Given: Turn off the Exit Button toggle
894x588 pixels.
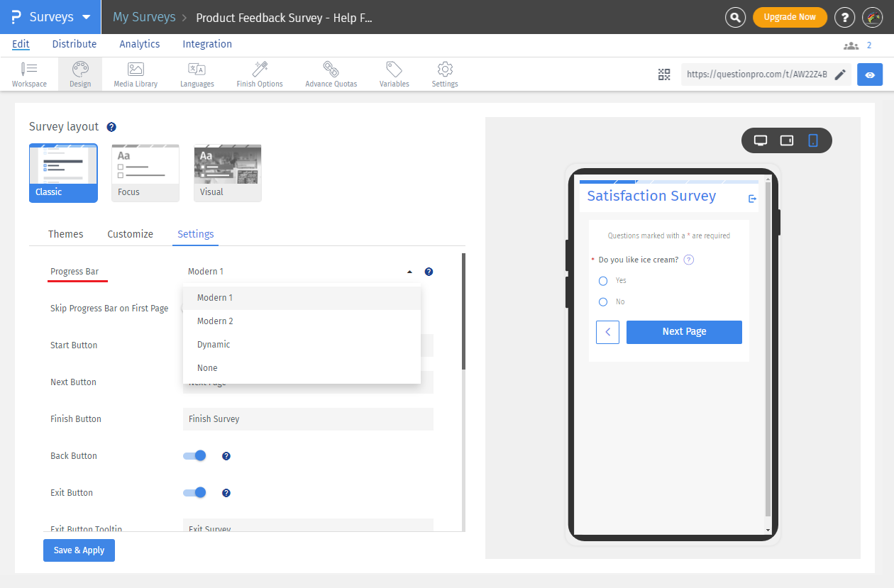Looking at the screenshot, I should (x=194, y=492).
